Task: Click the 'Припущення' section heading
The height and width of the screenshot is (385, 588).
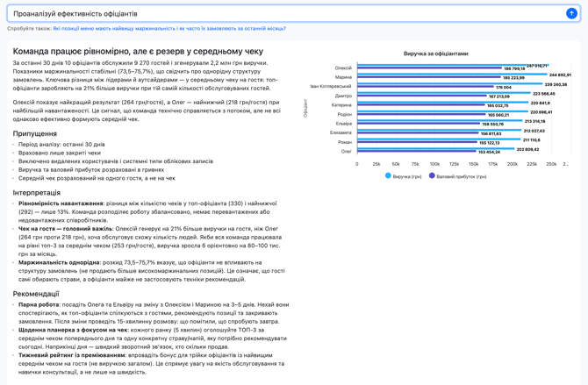Action: [x=35, y=133]
